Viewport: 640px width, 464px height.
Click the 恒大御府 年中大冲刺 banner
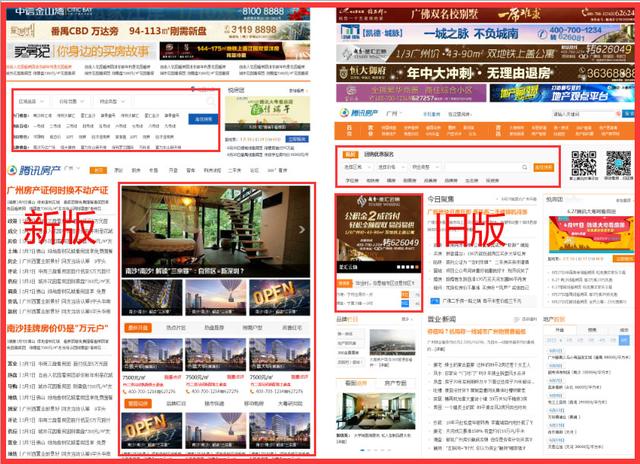pyautogui.click(x=485, y=73)
